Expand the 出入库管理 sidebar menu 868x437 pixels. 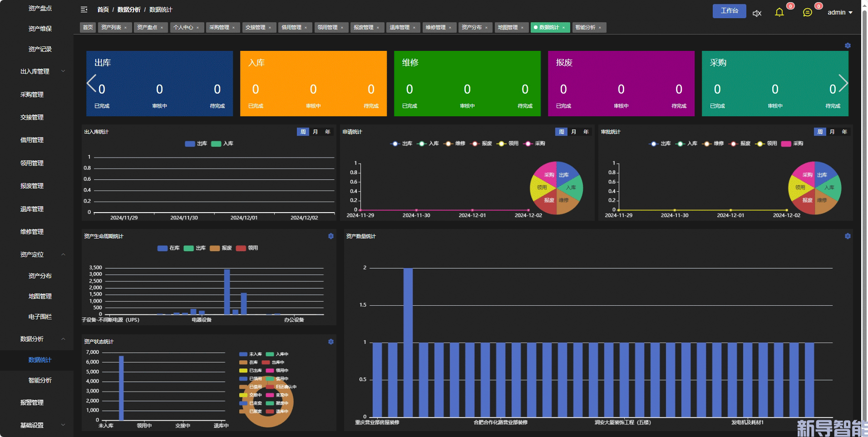click(41, 71)
